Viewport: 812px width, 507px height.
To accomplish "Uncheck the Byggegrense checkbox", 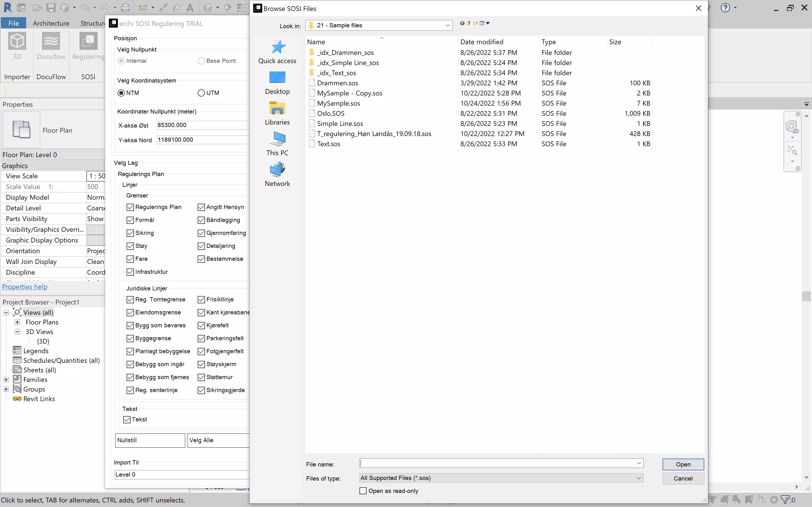I will click(x=130, y=338).
